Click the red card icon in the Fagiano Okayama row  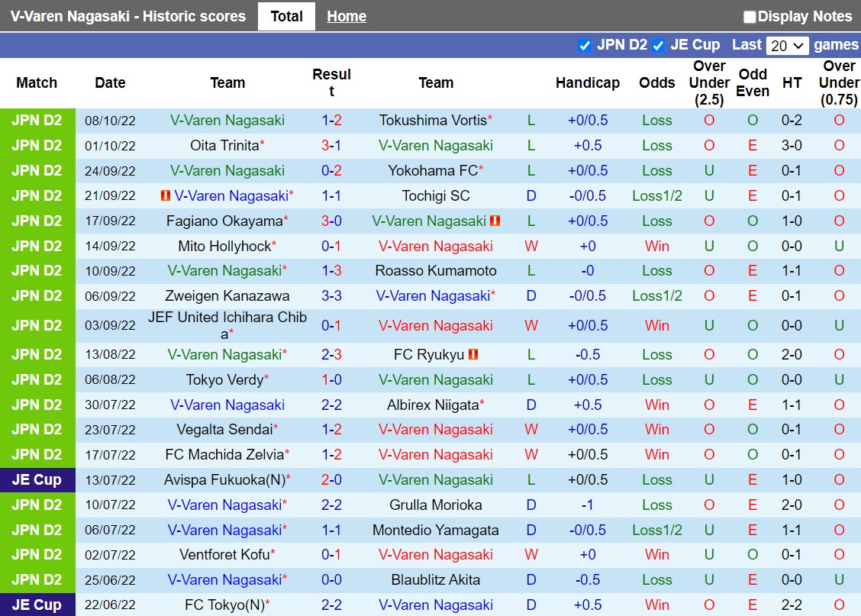495,221
